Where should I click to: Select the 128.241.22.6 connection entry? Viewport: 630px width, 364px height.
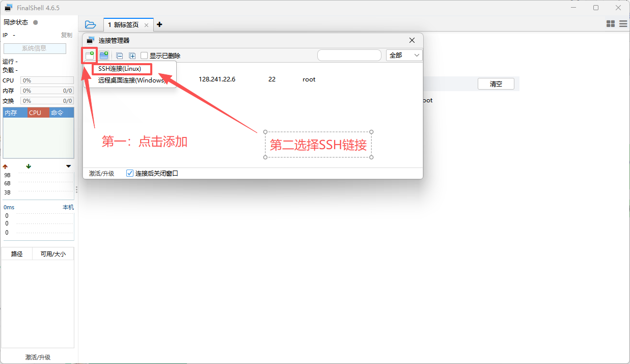tap(217, 79)
